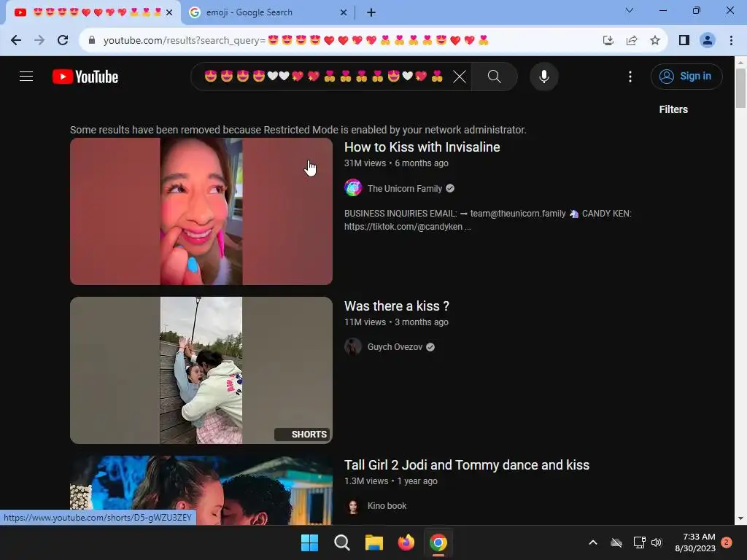Open search Filters
Image resolution: width=747 pixels, height=560 pixels.
click(673, 109)
